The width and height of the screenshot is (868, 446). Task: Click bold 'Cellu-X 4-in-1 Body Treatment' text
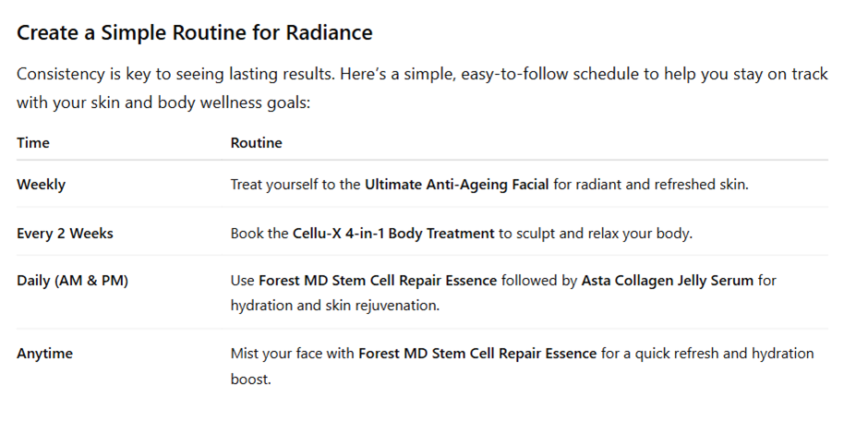coord(393,234)
